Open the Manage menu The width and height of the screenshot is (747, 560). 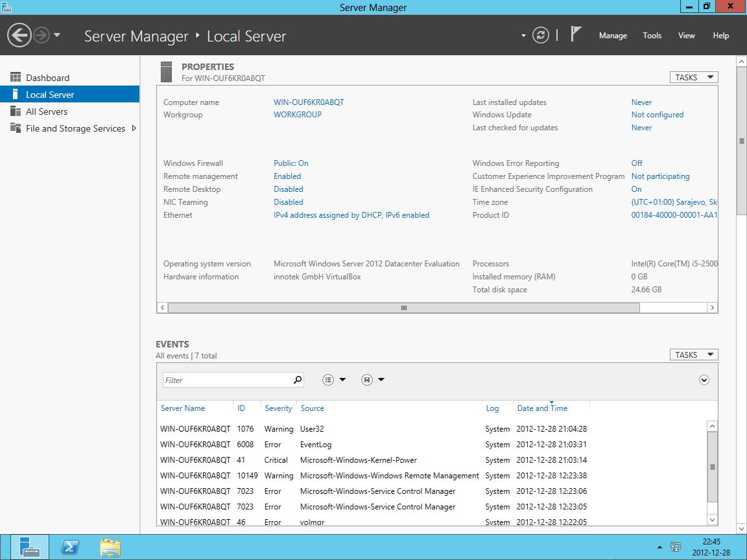click(613, 36)
